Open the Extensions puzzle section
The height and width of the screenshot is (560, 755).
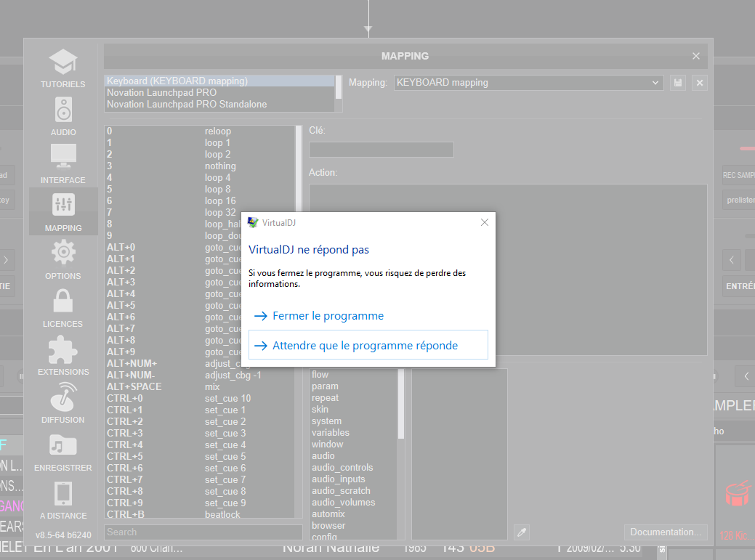63,355
